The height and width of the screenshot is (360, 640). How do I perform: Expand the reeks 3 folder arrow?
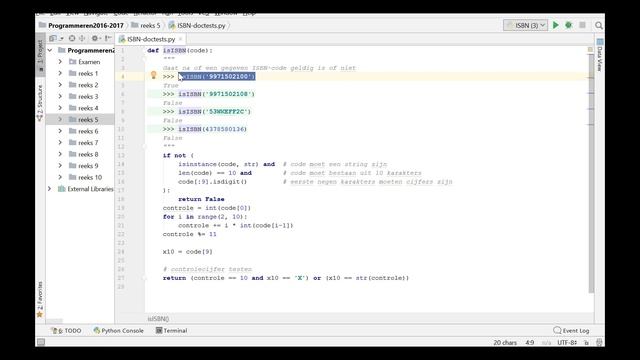pyautogui.click(x=60, y=96)
